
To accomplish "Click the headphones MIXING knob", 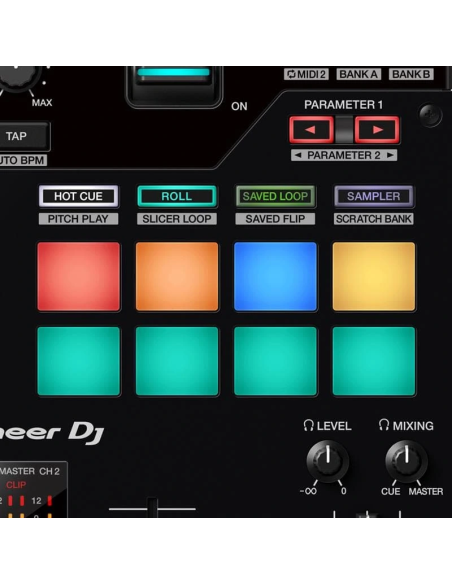I will click(406, 461).
